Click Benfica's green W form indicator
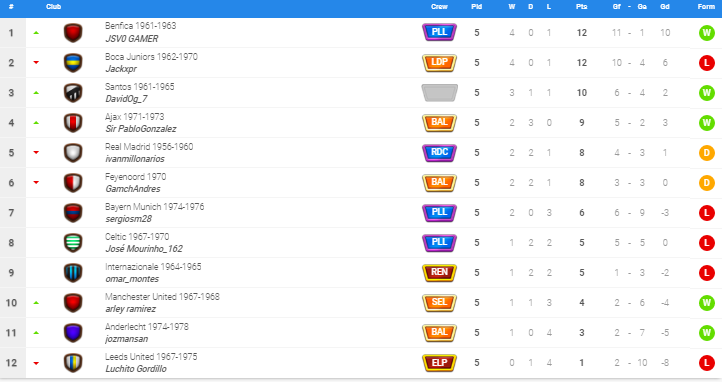Screen dimensions: 722x382 pyautogui.click(x=706, y=33)
